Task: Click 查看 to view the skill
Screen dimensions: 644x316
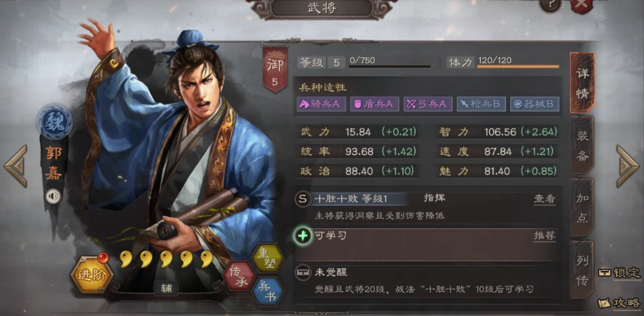Action: coord(544,199)
